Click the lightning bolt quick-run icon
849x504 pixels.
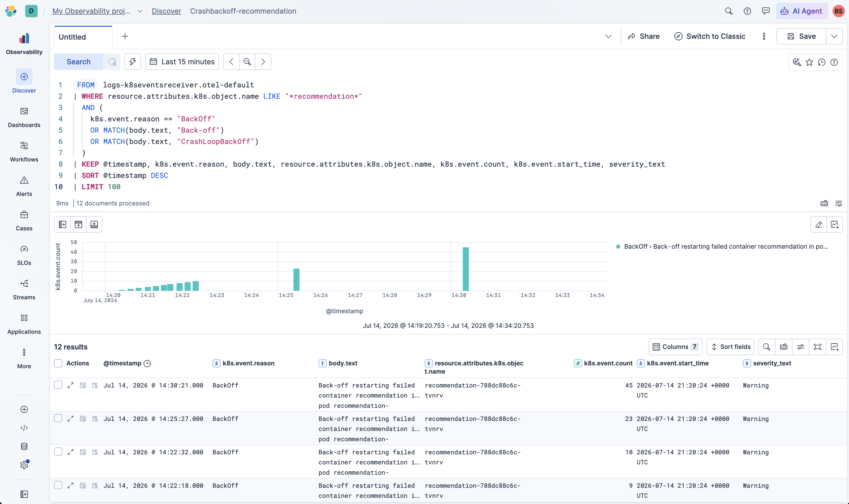[x=132, y=61]
